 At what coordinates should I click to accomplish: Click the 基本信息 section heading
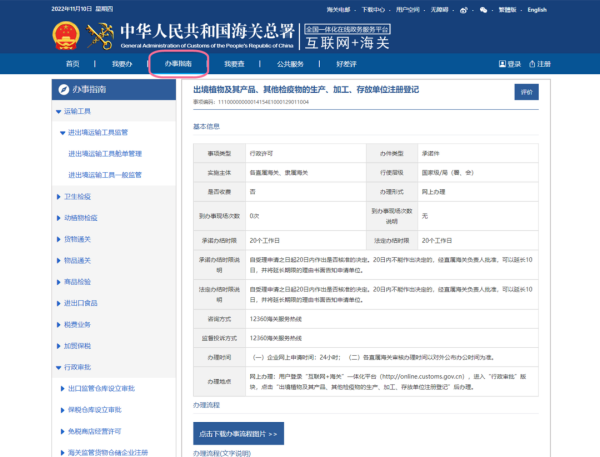(206, 126)
